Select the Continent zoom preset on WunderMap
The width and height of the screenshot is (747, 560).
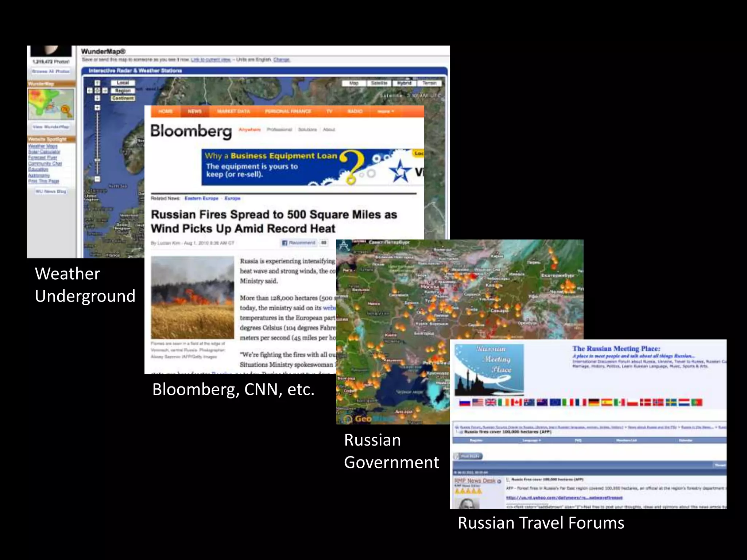pos(123,98)
